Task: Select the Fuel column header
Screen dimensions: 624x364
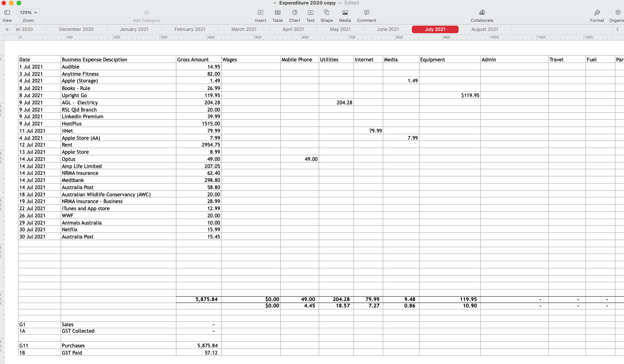Action: [600, 60]
